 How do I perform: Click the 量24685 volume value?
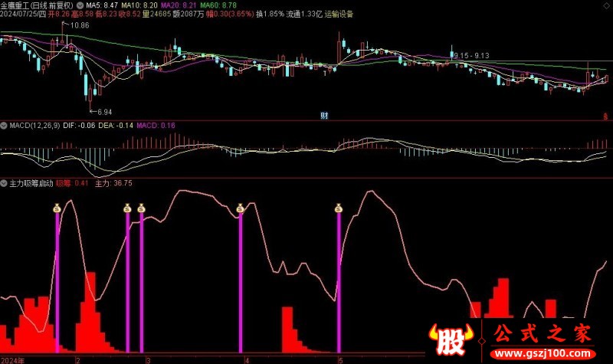pyautogui.click(x=157, y=15)
